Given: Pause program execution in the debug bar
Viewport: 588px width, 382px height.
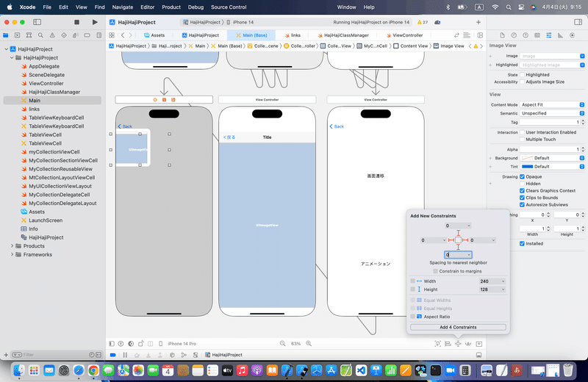Looking at the screenshot, I should pos(125,355).
